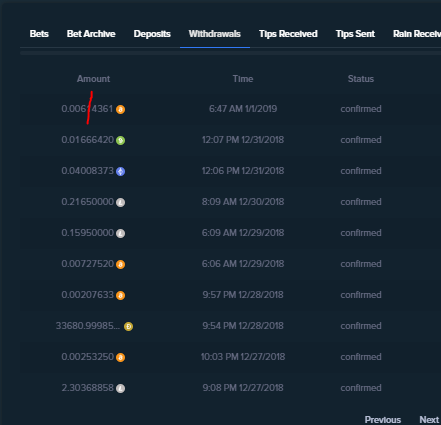The width and height of the screenshot is (441, 425).
Task: Click the Bitcoin icon beside 0.00207633
Action: click(x=120, y=295)
